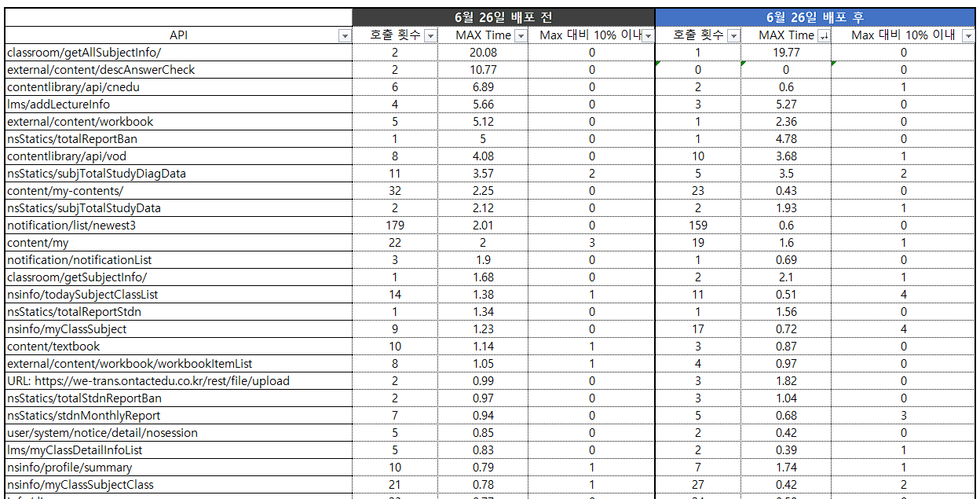Click sorted MAX Time filter under 배포 후
This screenshot has height=499, width=980.
(x=824, y=35)
